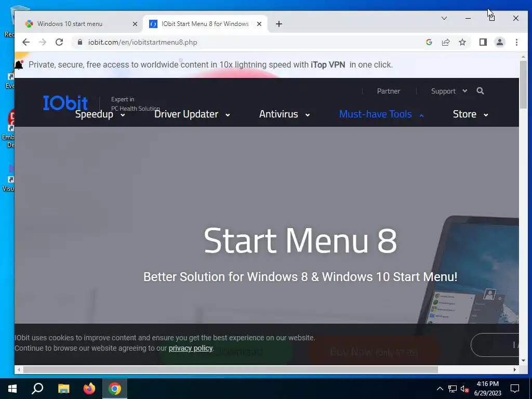Expand the Driver Updater menu
Viewport: 532px width, 399px height.
point(192,114)
